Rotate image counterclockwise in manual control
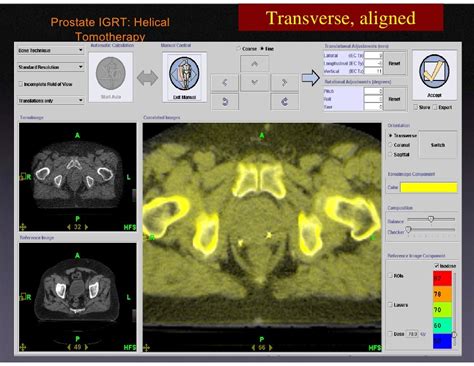Screen dimensions: 474x366 (225, 102)
